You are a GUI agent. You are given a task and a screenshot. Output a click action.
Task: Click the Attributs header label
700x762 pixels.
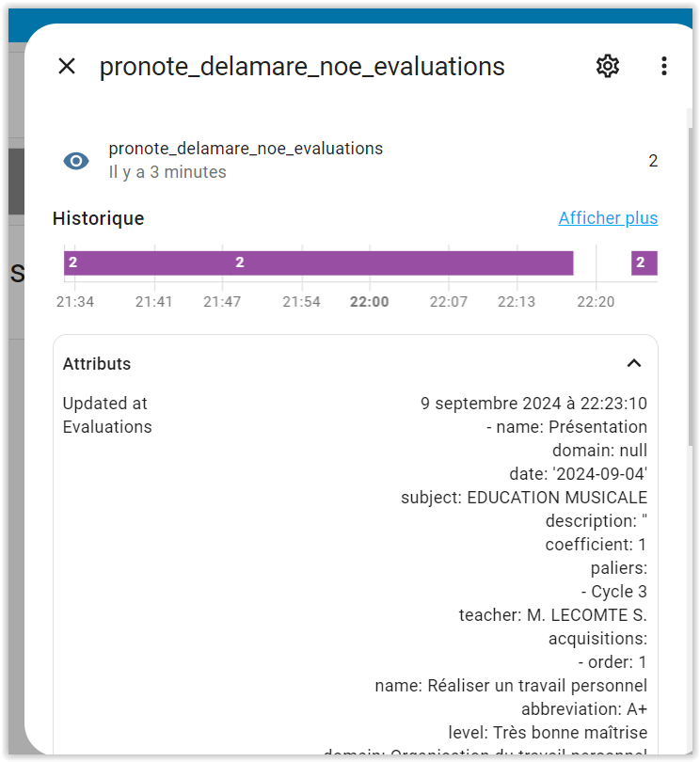(x=97, y=363)
